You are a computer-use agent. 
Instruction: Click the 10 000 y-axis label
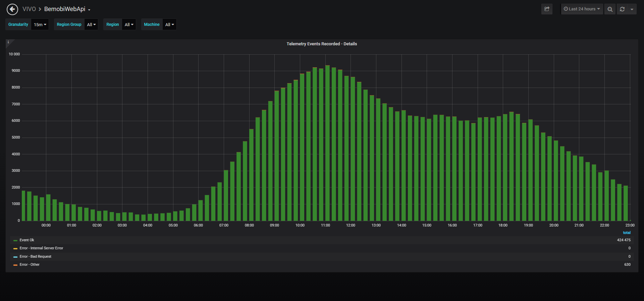14,54
